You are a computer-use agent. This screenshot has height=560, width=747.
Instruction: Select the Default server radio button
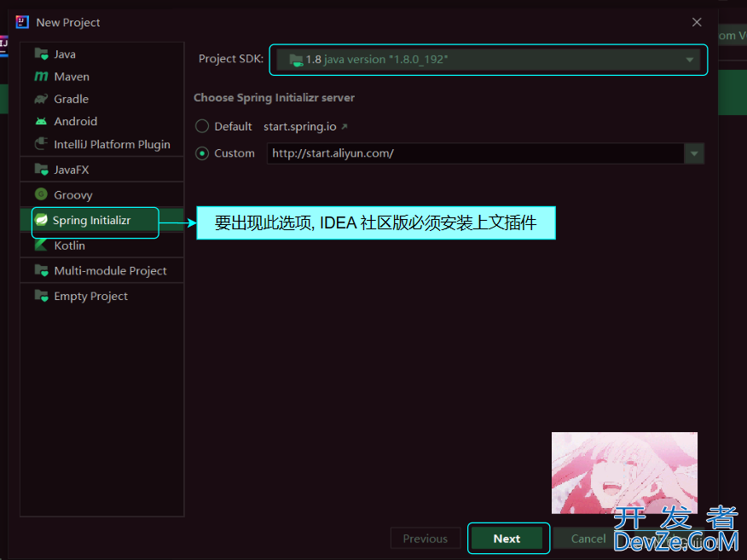(x=202, y=126)
